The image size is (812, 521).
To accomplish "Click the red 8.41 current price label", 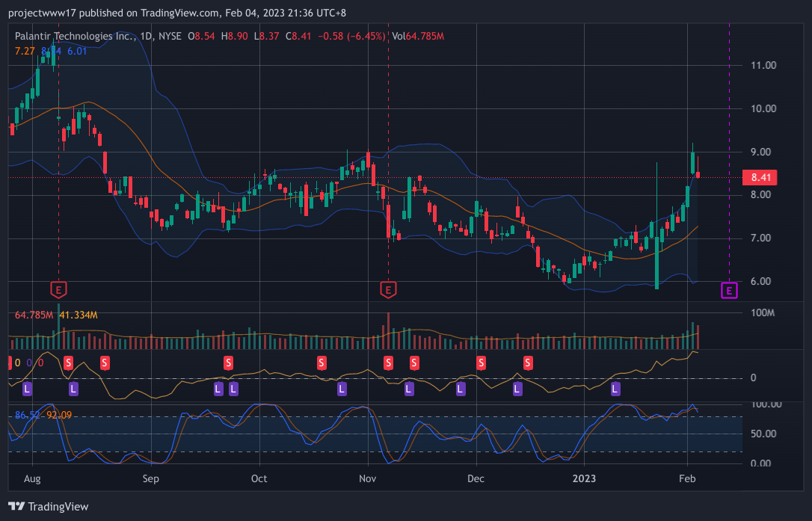I will (x=760, y=178).
